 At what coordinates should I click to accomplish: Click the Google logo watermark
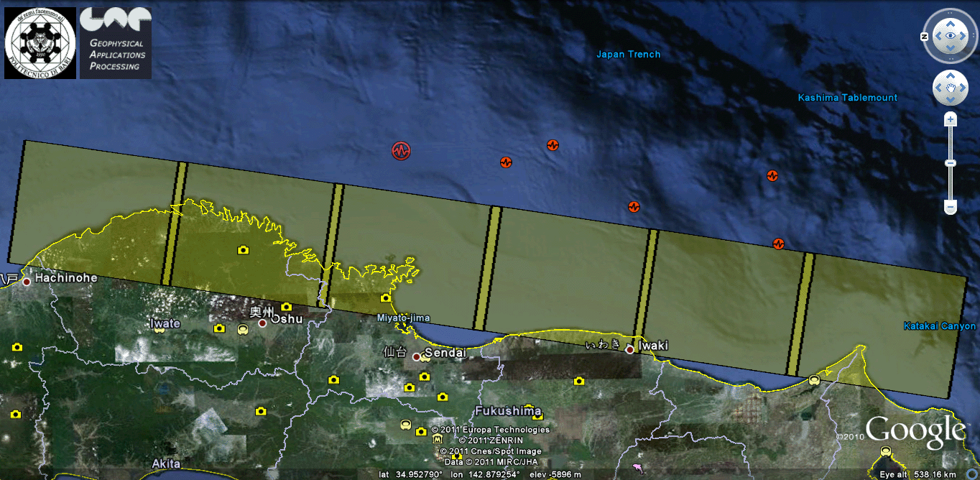915,431
